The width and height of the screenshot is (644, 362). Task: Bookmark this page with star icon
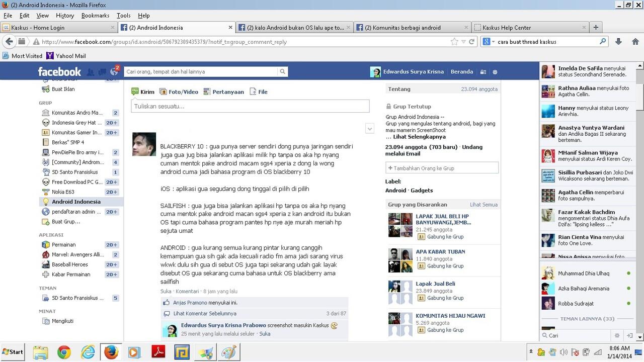tap(454, 42)
